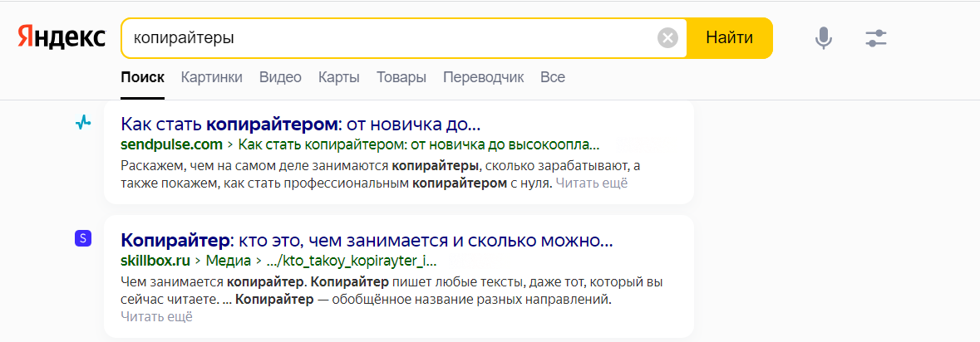980x342 pixels.
Task: Open 'Копирайтер: кто это' result title
Action: coord(367,242)
